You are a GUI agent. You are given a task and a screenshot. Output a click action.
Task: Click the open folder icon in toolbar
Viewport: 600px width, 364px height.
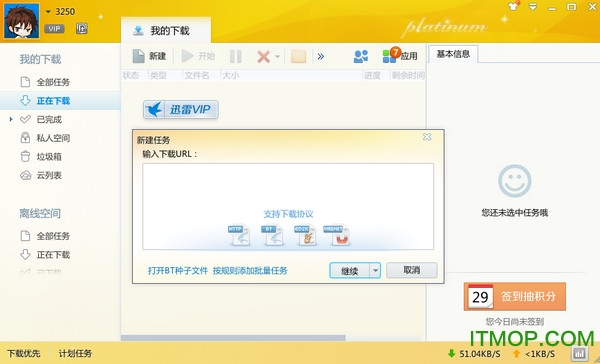(298, 56)
